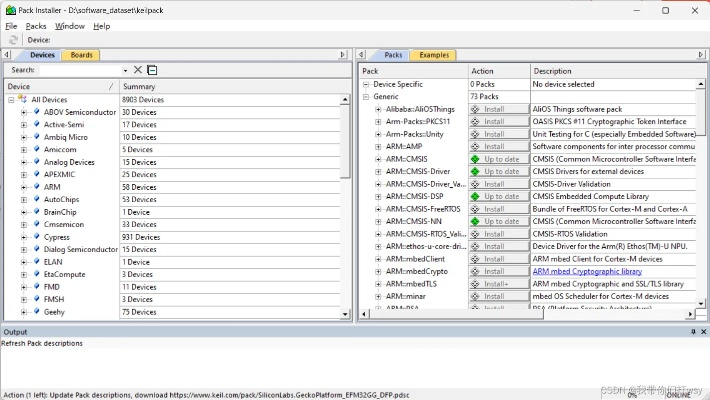Viewport: 710px width, 400px height.
Task: Collapse the Generic packs group
Action: tap(367, 97)
